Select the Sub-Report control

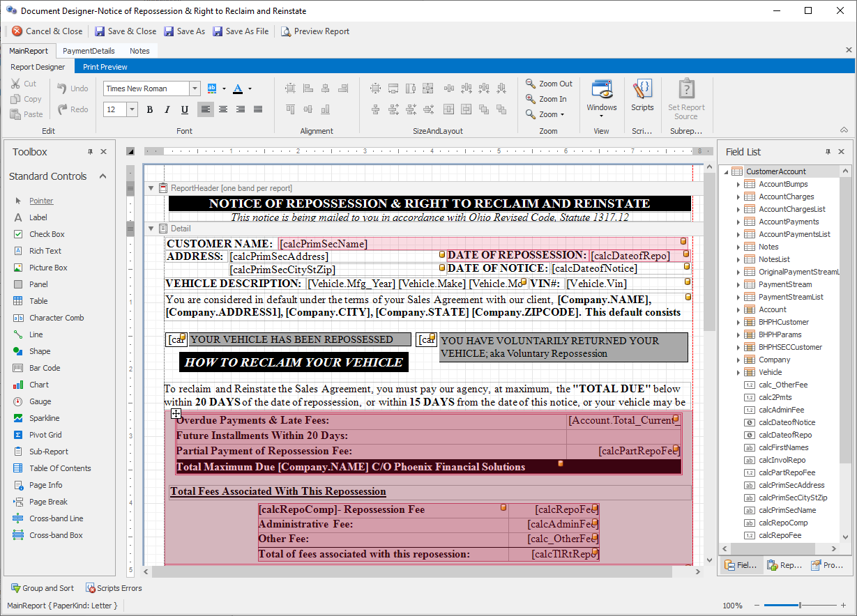49,452
